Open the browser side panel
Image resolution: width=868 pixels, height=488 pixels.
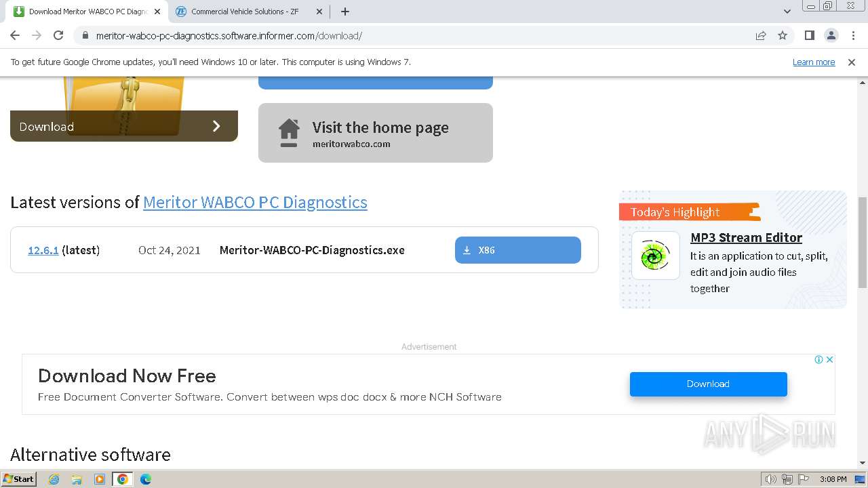click(x=809, y=35)
